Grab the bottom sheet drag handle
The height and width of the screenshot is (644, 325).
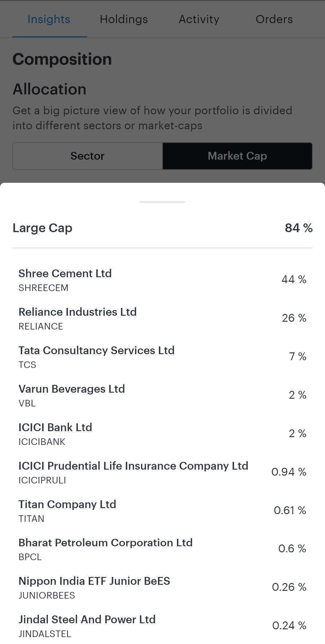[x=162, y=202]
